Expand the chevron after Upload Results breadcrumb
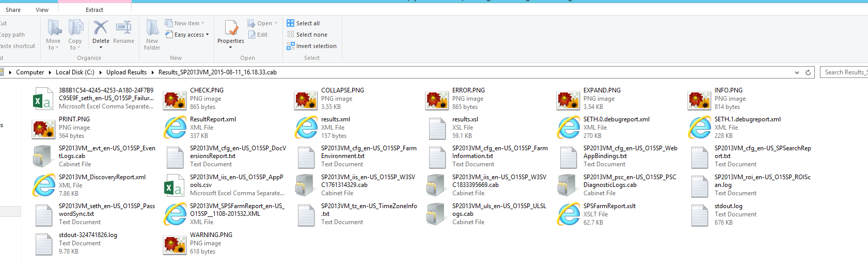Viewport: 868px width, 267px height. (x=153, y=72)
